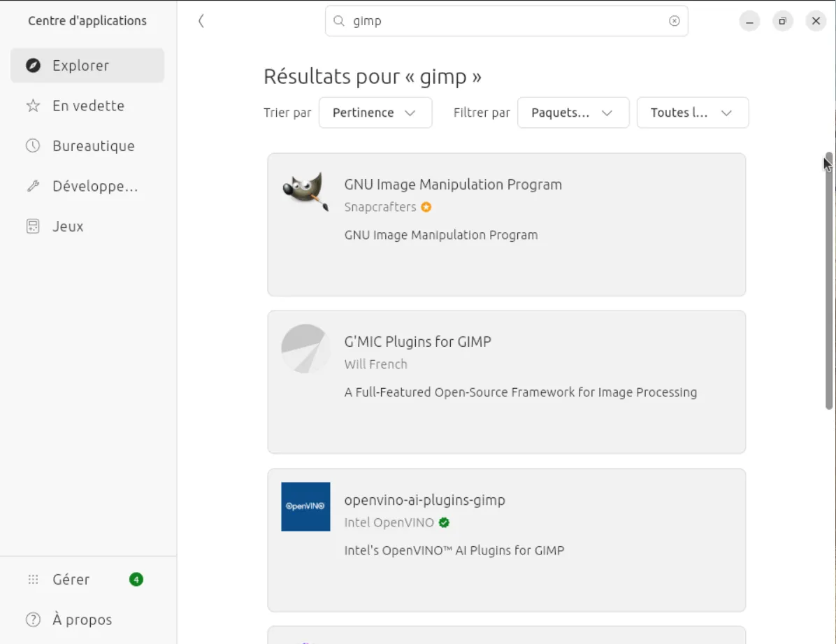Open À propos page
Viewport: 836px width, 644px height.
point(87,620)
